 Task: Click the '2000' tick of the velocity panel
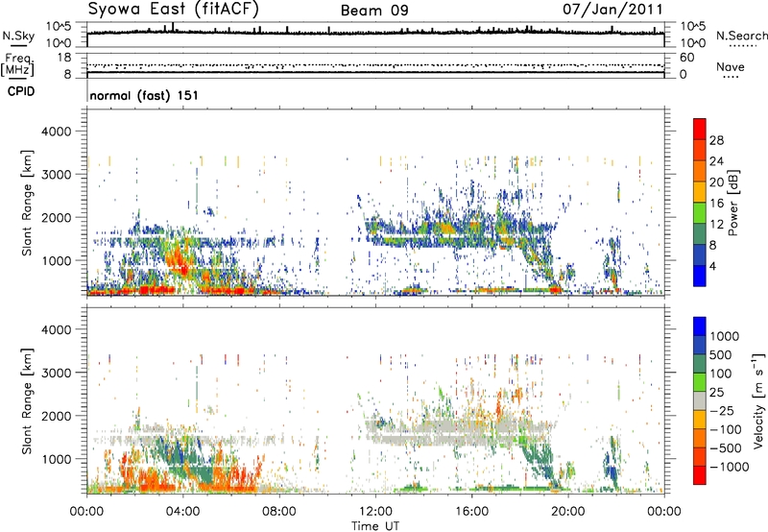56,416
